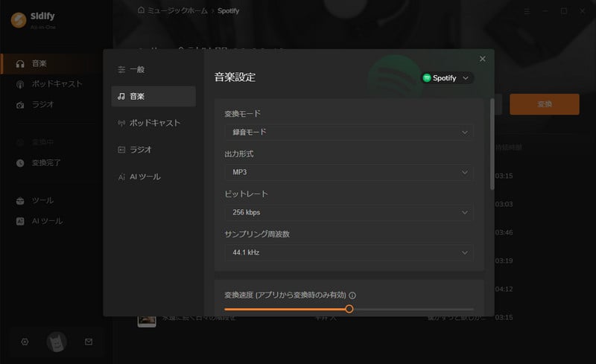
Task: Click the radio icon in settings list
Action: pos(121,150)
